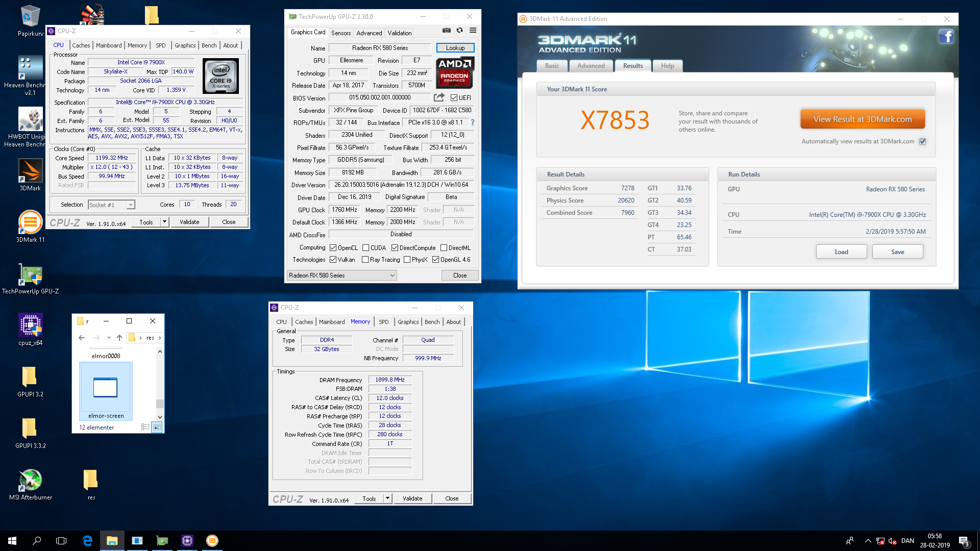The height and width of the screenshot is (551, 980).
Task: Click Validate in the top CPU-Z window
Action: pos(189,222)
